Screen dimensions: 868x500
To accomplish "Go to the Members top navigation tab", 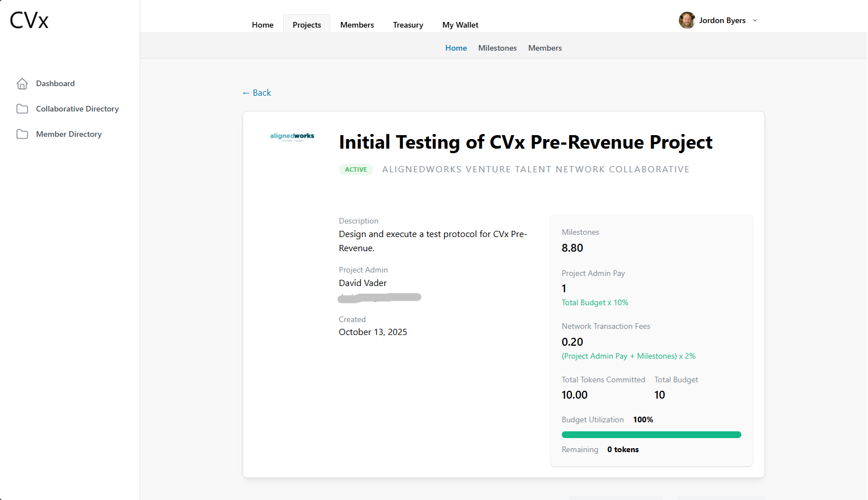I will 357,25.
